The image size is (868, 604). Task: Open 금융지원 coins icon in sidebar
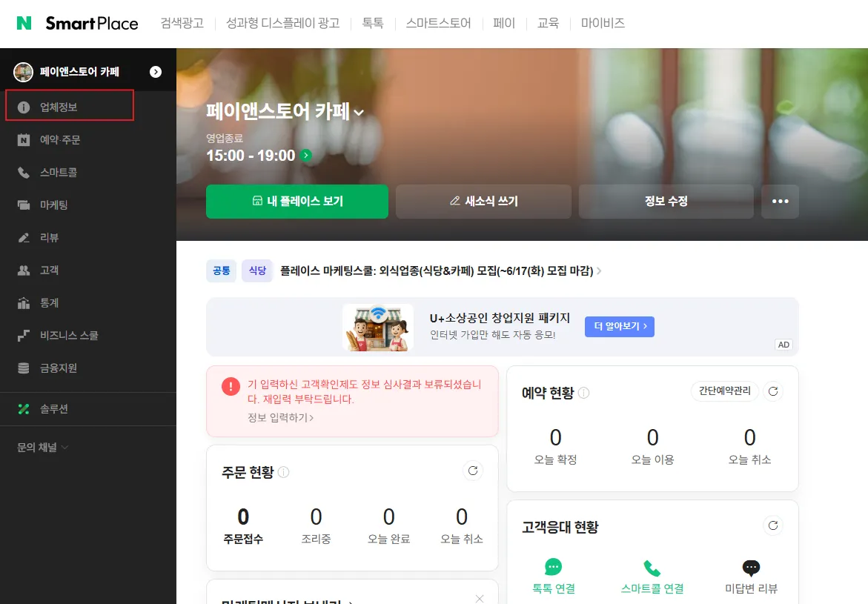click(23, 368)
